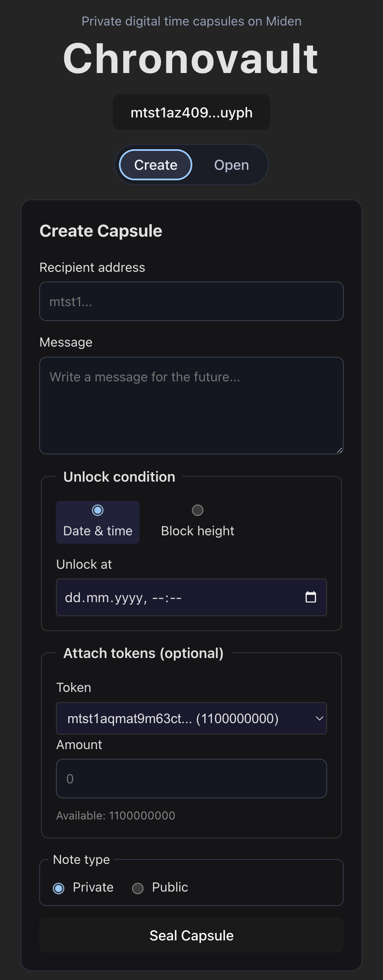Expand the Token dropdown chevron

[x=320, y=718]
